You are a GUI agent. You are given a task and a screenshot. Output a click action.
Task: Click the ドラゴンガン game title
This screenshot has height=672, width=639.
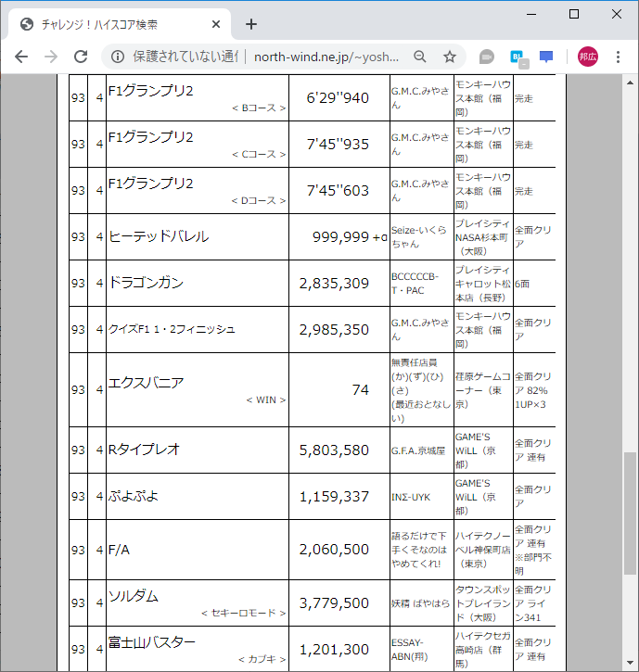[146, 283]
